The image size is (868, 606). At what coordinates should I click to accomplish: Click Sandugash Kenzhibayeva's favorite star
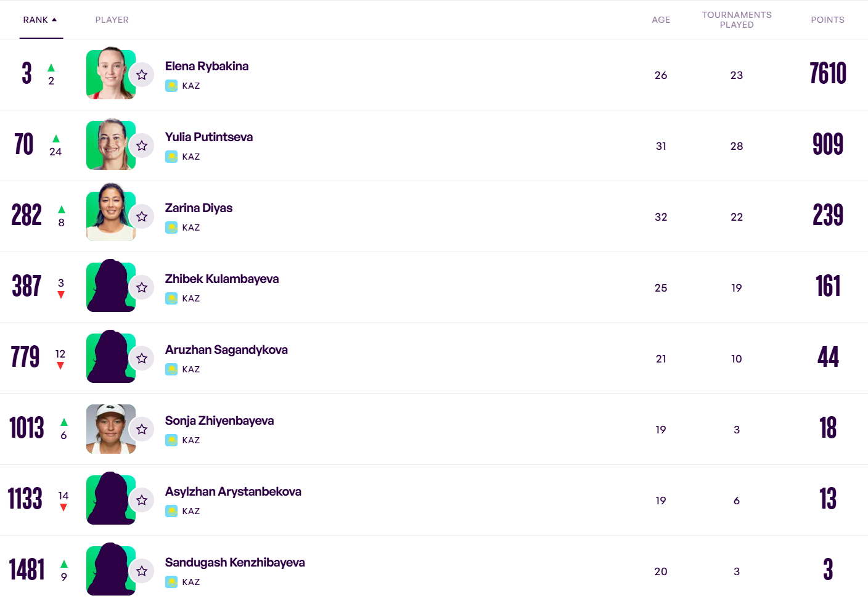coord(142,571)
